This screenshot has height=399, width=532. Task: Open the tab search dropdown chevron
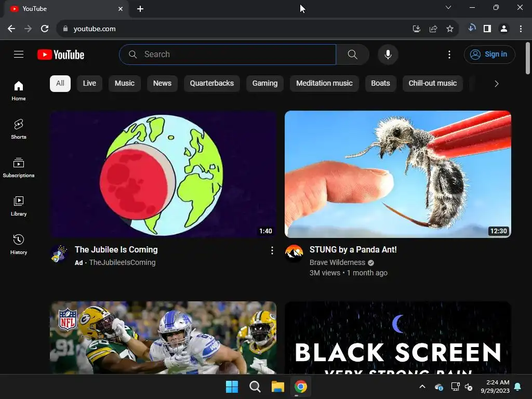coord(448,7)
